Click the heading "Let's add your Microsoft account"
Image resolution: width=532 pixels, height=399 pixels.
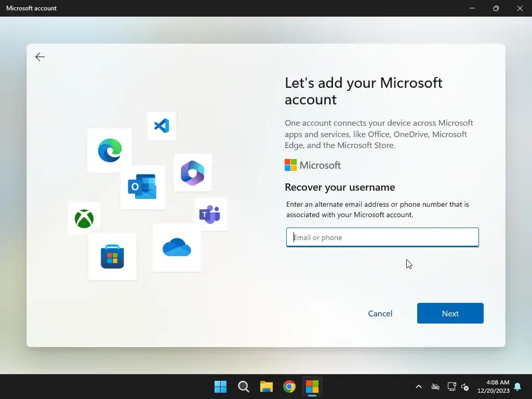point(363,91)
